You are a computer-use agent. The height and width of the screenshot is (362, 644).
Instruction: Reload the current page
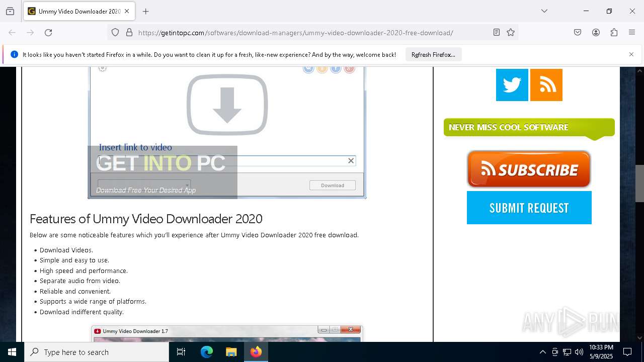48,32
